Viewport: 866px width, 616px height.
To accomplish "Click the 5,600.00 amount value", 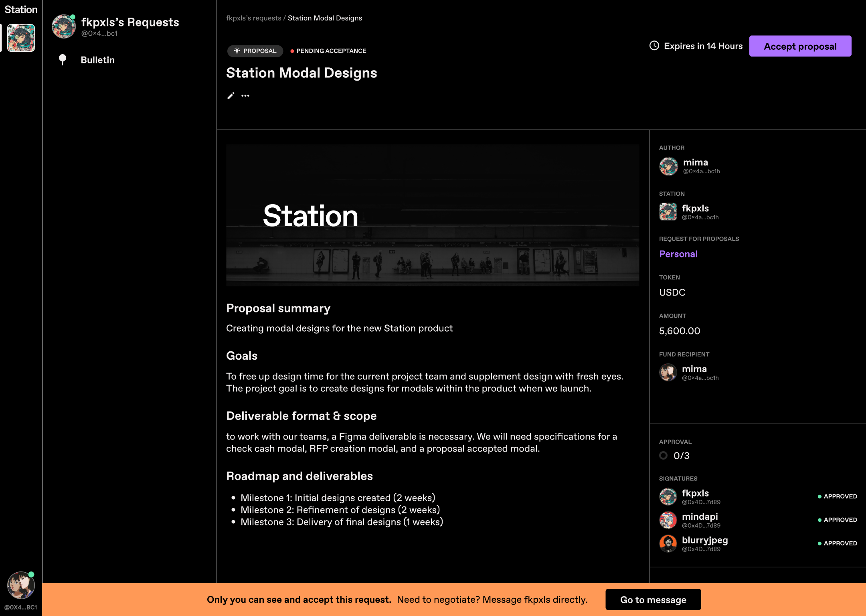I will pyautogui.click(x=680, y=331).
